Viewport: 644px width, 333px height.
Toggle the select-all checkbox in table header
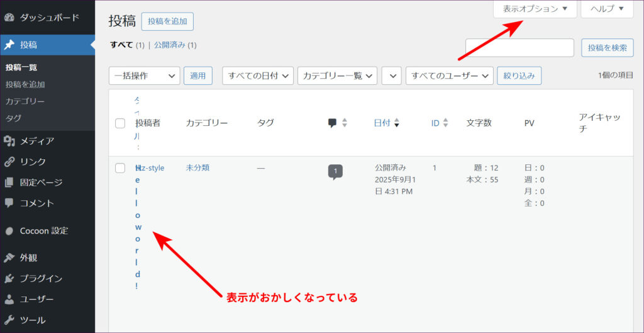pos(120,123)
